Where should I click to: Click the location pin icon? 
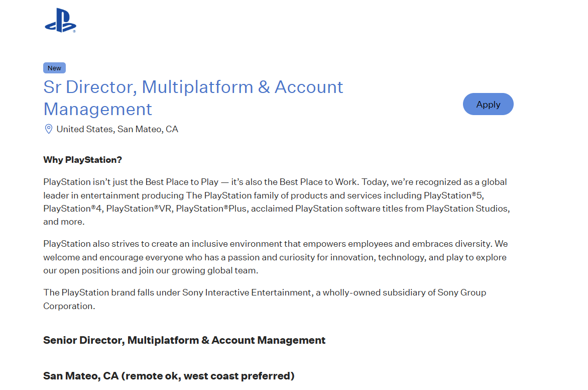[x=49, y=129]
